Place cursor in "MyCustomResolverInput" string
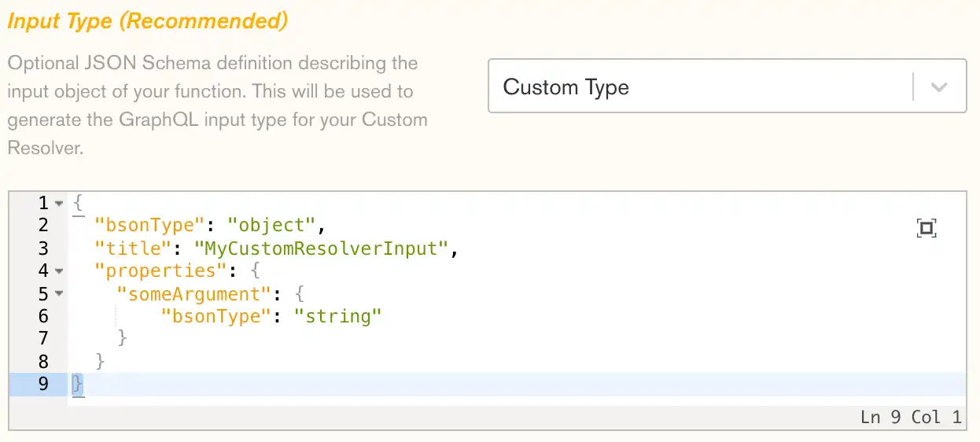The height and width of the screenshot is (442, 980). point(320,249)
